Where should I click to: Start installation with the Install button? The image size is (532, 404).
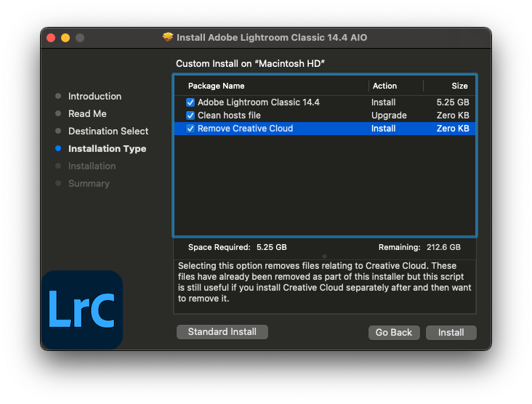[x=451, y=332]
